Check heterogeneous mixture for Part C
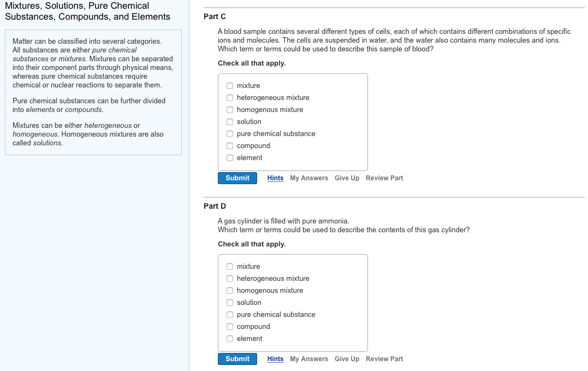 coord(230,97)
